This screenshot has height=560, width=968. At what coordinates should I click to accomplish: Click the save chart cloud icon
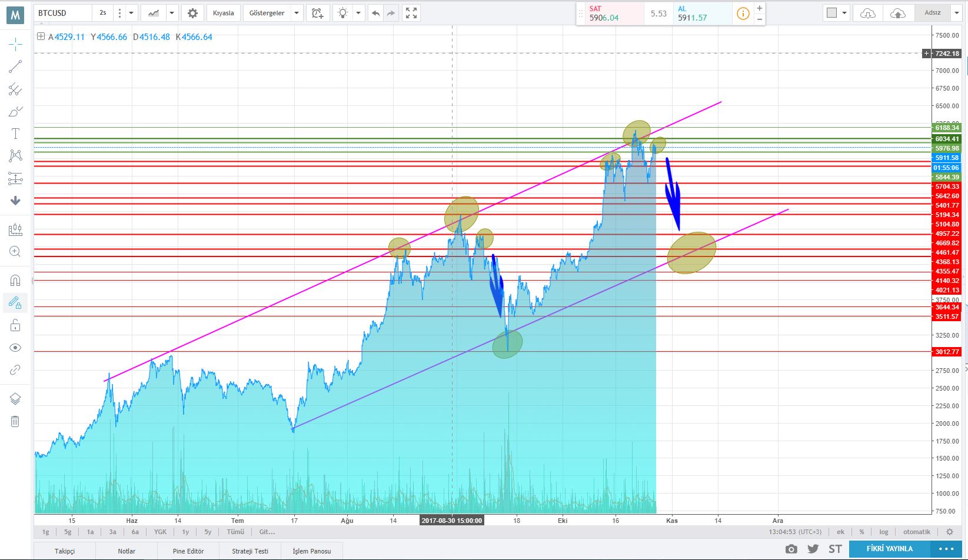tap(898, 13)
